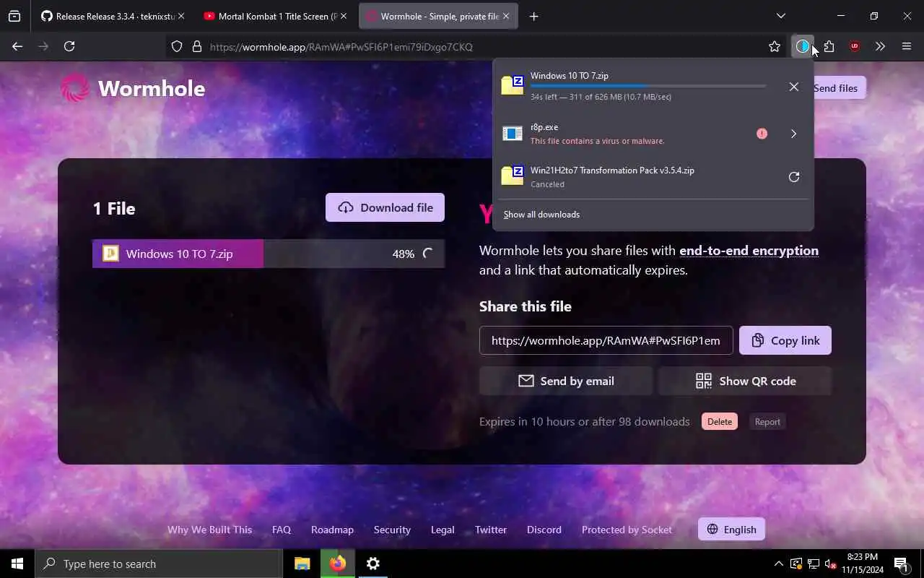This screenshot has width=924, height=578.
Task: Open the extensions puzzle icon
Action: 829,46
